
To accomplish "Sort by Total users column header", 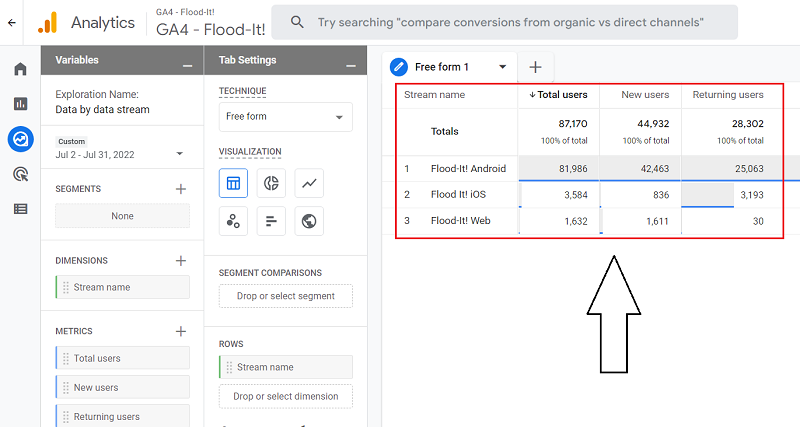I will [559, 95].
